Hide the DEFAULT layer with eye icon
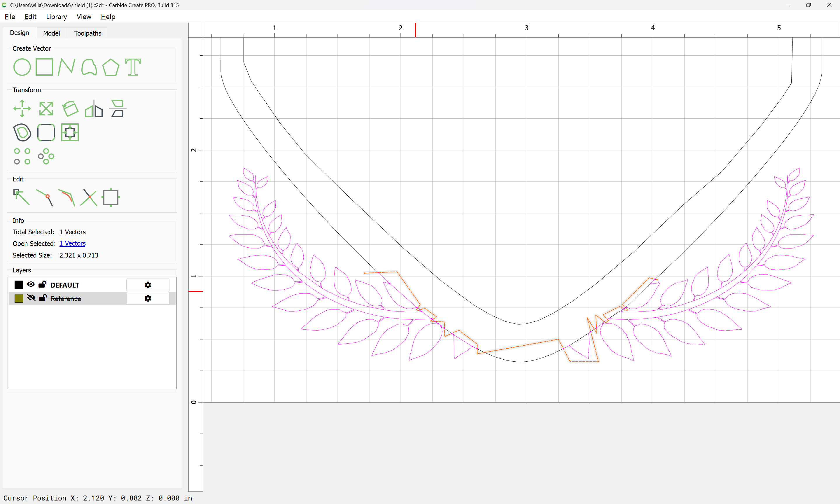 pyautogui.click(x=31, y=284)
